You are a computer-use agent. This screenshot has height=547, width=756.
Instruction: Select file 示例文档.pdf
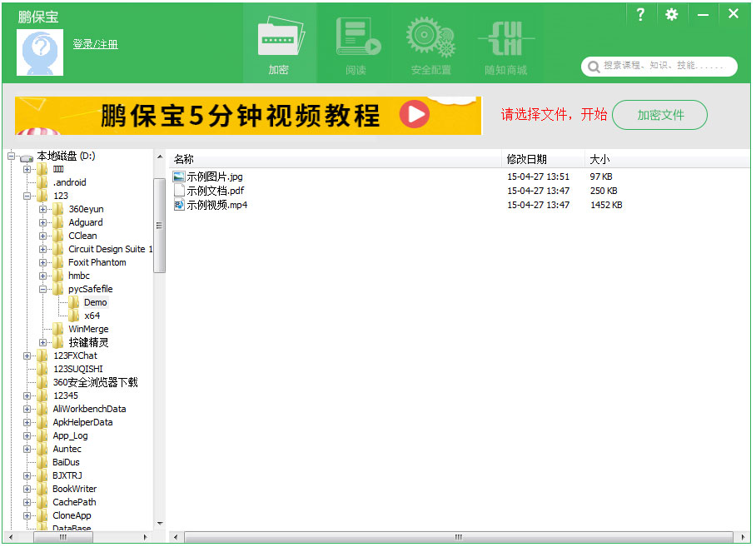[x=216, y=191]
